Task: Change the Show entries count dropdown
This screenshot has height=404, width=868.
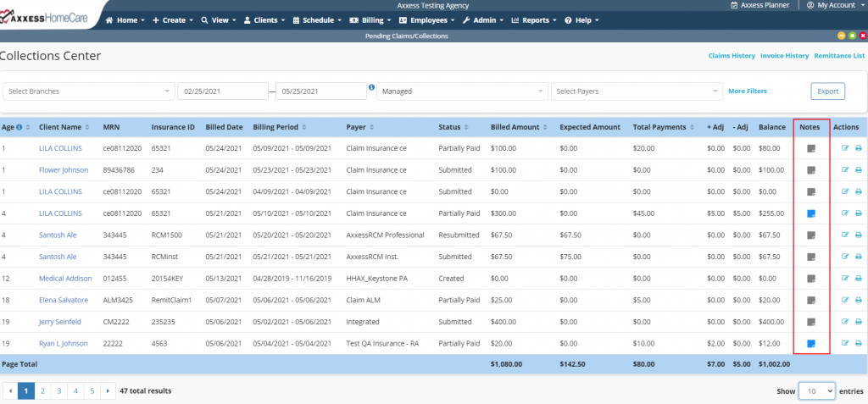Action: click(816, 390)
